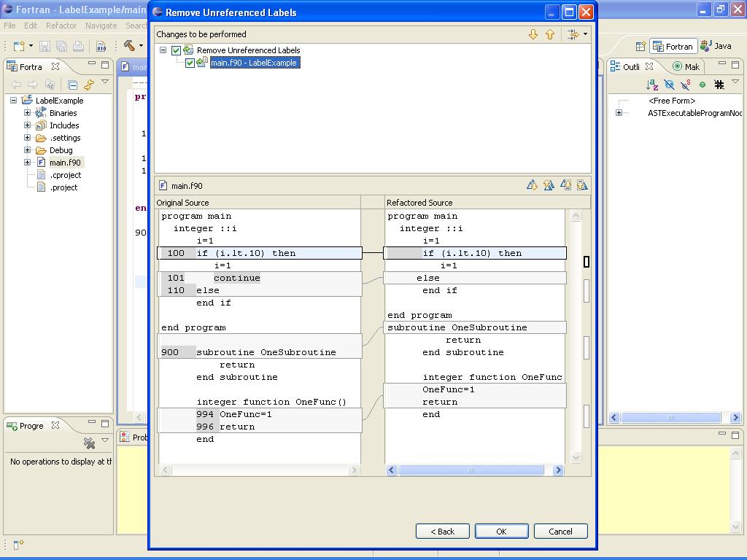Click Collapse All icon in Fortran navigator
Screen dimensions: 747x560
click(x=73, y=85)
